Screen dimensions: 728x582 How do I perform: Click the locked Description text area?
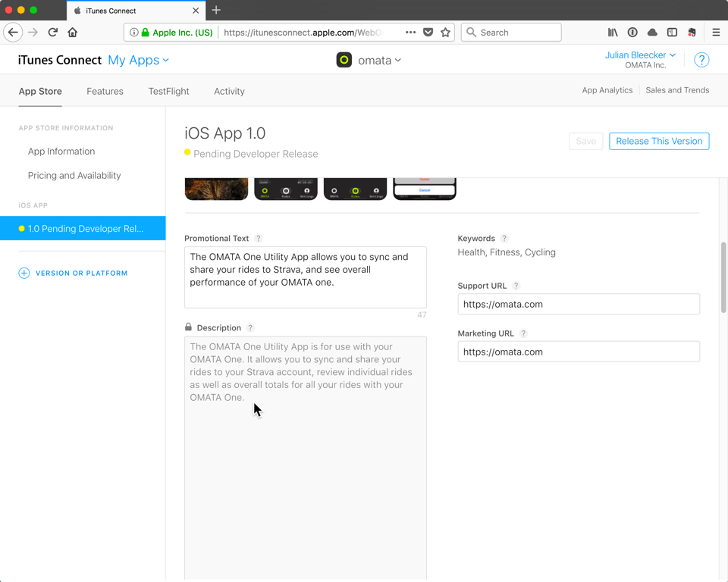click(306, 458)
